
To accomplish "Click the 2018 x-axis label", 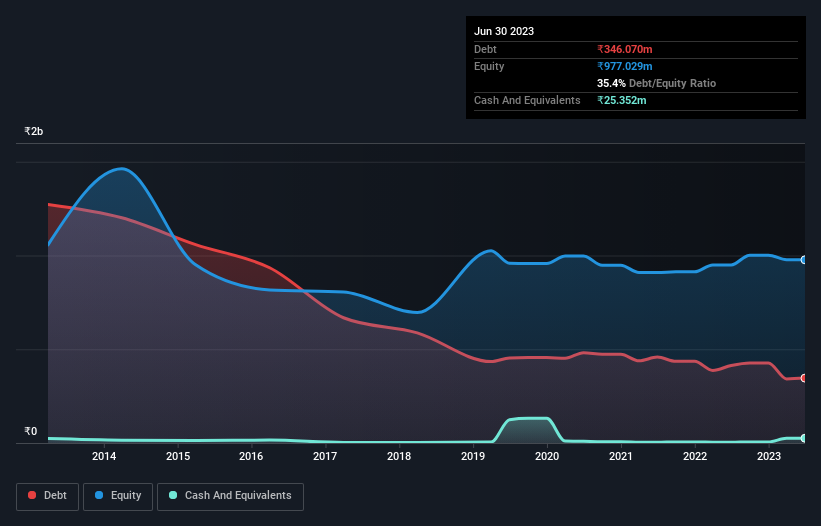I will point(399,456).
